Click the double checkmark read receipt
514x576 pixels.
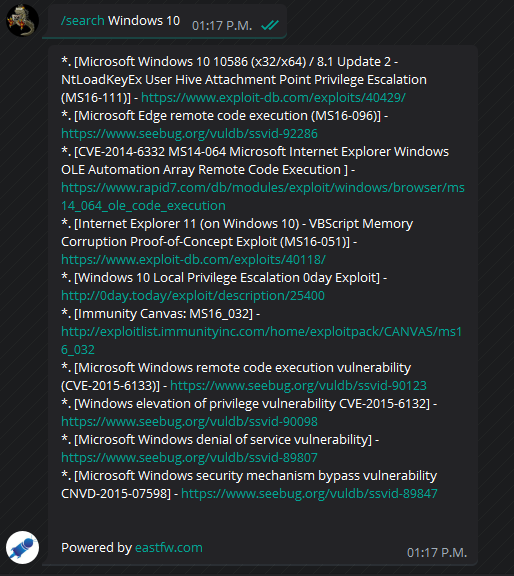pyautogui.click(x=270, y=25)
